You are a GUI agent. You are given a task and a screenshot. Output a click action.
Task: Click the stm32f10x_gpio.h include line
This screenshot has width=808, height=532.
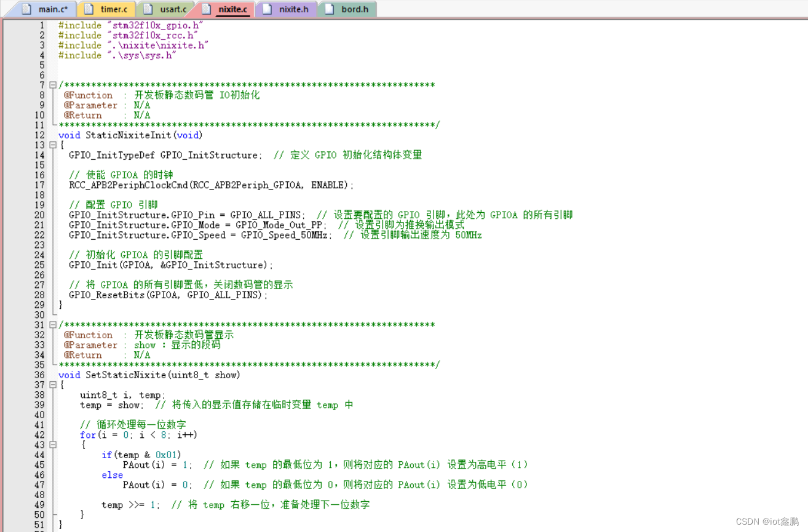pos(130,25)
